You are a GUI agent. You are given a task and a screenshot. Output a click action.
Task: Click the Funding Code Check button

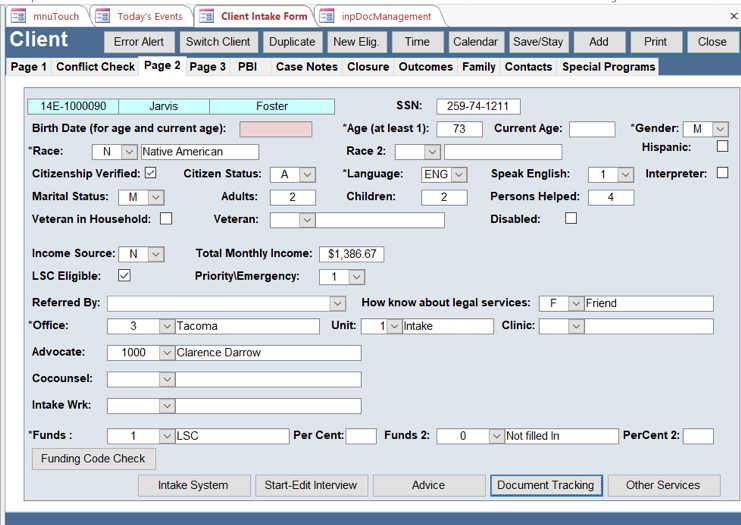point(93,459)
